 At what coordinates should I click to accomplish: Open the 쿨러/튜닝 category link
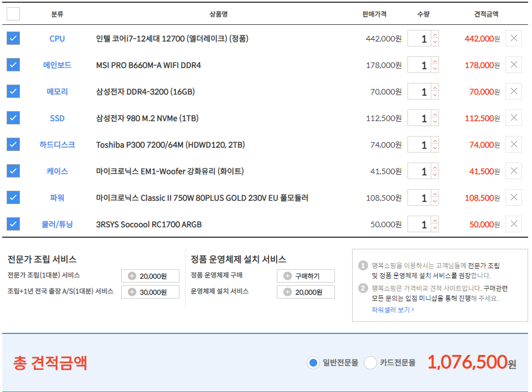pyautogui.click(x=57, y=224)
